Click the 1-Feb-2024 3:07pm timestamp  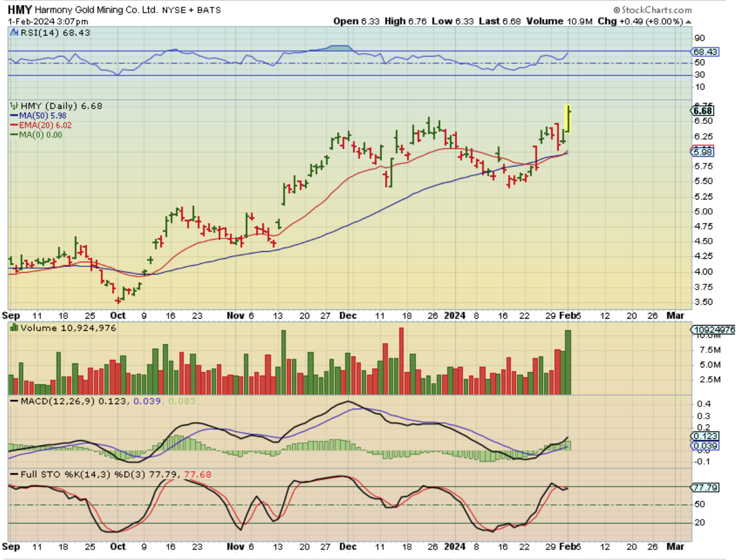[48, 21]
